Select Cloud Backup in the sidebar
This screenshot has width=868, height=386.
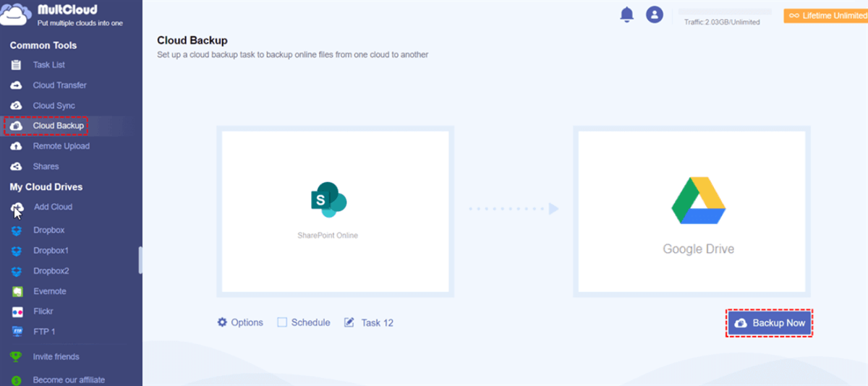tap(58, 126)
